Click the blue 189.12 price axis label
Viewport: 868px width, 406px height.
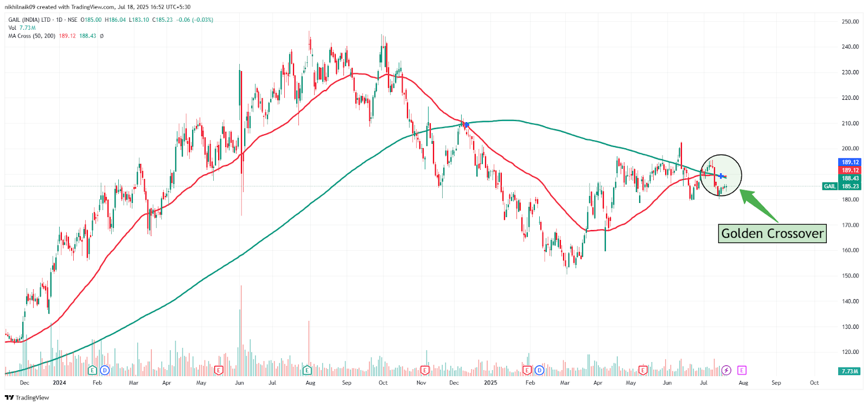(x=850, y=162)
